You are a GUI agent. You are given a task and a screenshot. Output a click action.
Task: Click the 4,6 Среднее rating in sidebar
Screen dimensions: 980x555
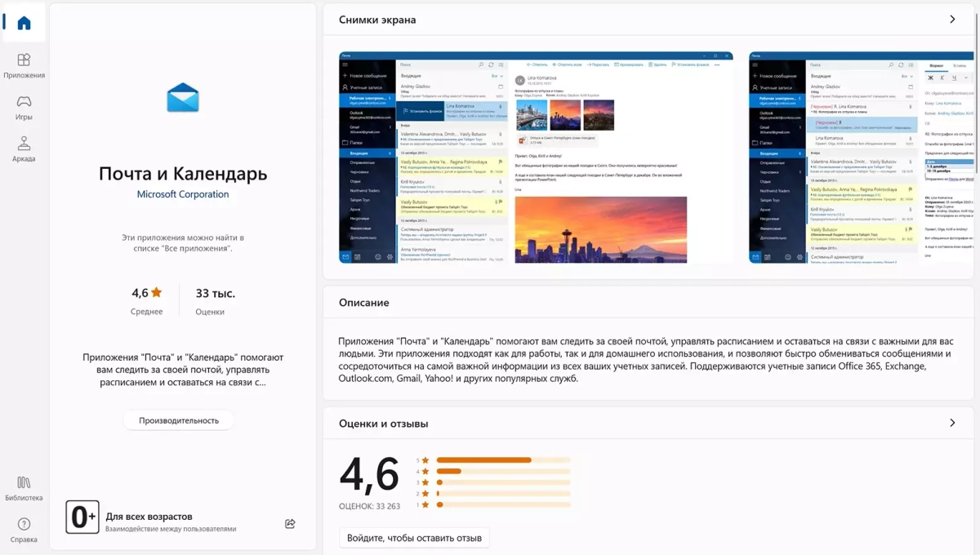click(147, 300)
